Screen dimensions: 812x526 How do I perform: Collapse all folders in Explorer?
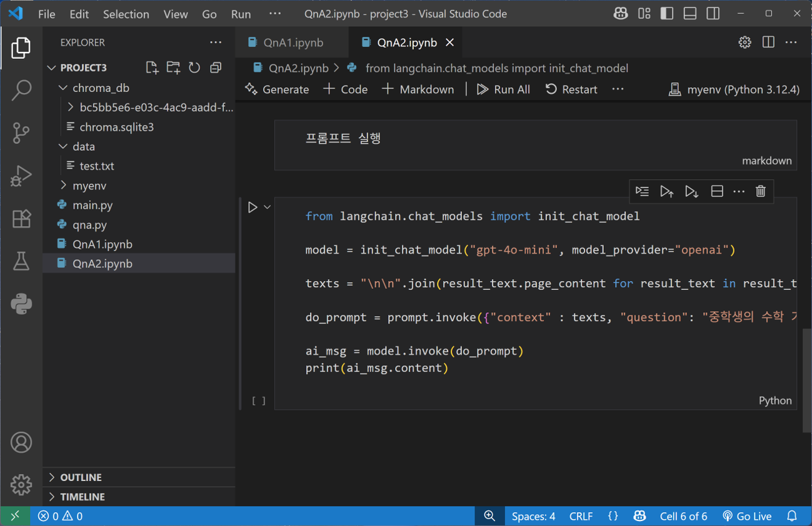tap(216, 67)
